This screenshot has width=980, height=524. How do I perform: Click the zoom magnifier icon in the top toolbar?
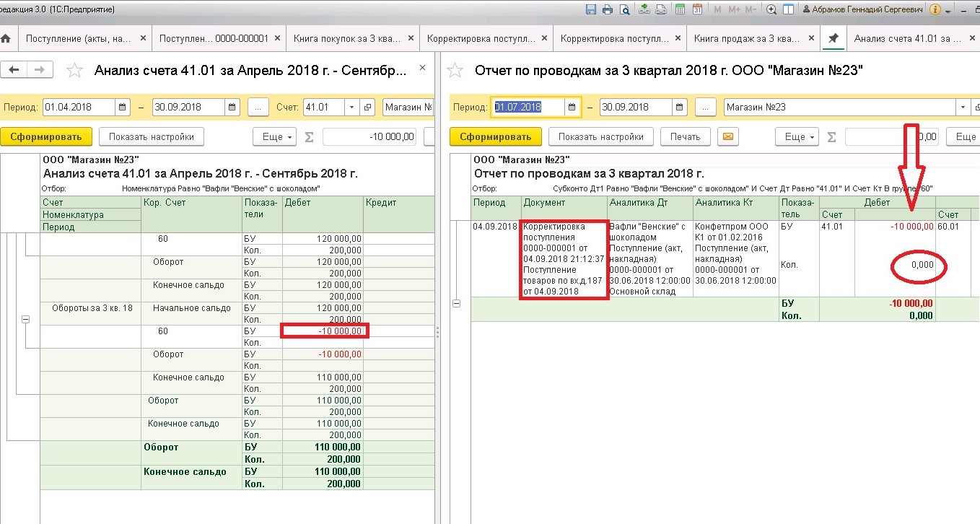771,9
